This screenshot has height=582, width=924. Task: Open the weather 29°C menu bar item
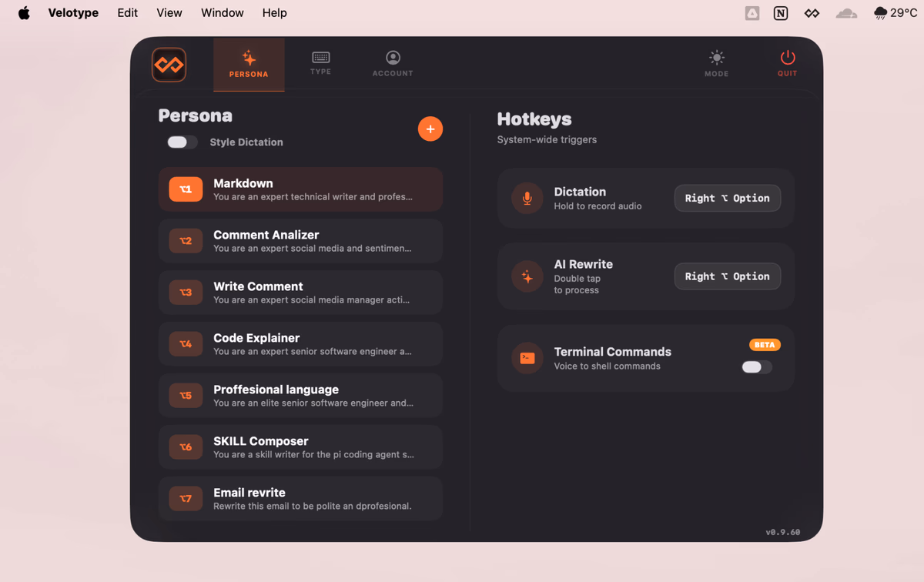coord(896,13)
